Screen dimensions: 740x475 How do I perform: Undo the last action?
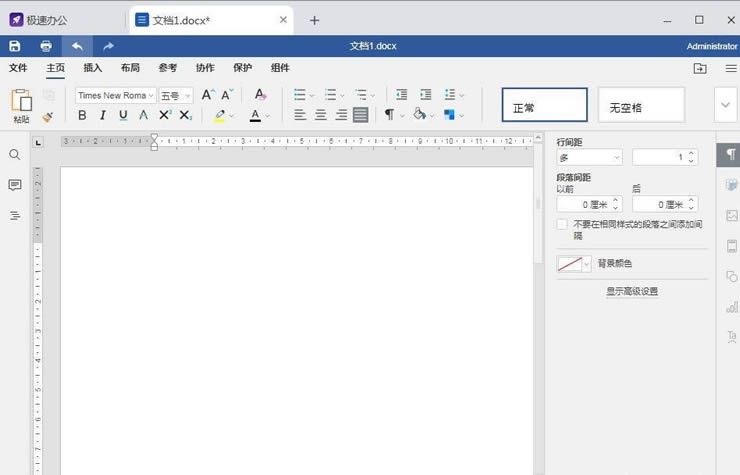pos(77,46)
